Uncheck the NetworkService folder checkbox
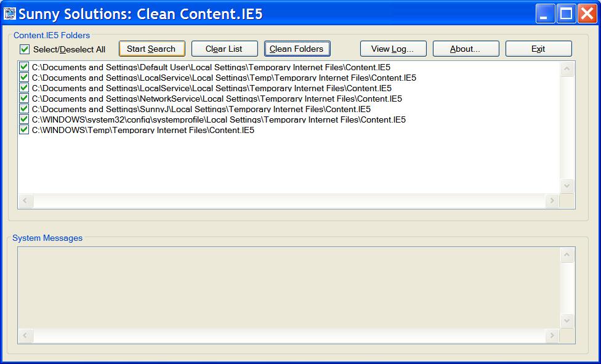 [x=24, y=99]
